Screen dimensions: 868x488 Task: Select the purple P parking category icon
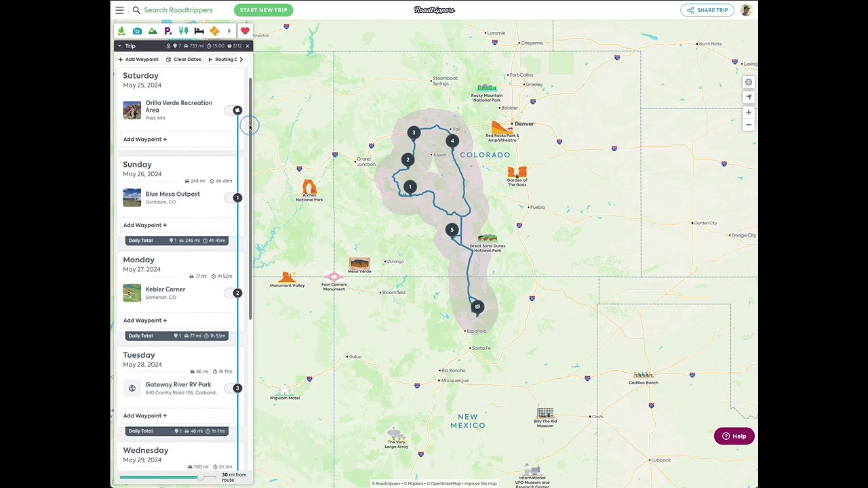(168, 31)
